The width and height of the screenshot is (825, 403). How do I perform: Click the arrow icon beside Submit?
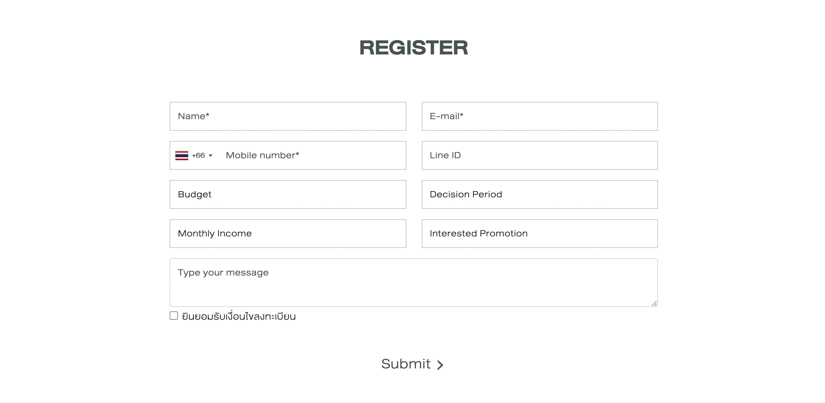coord(440,365)
